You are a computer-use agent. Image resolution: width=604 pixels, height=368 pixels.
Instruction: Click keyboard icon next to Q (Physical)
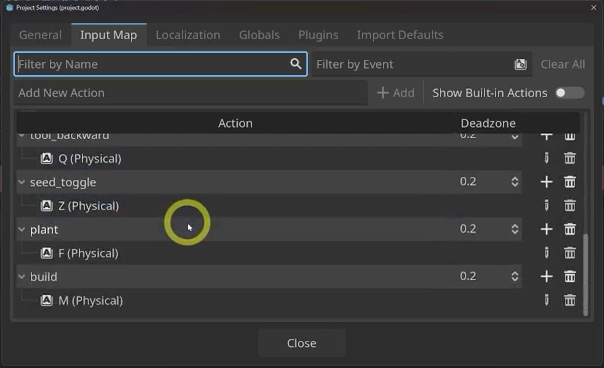click(47, 158)
